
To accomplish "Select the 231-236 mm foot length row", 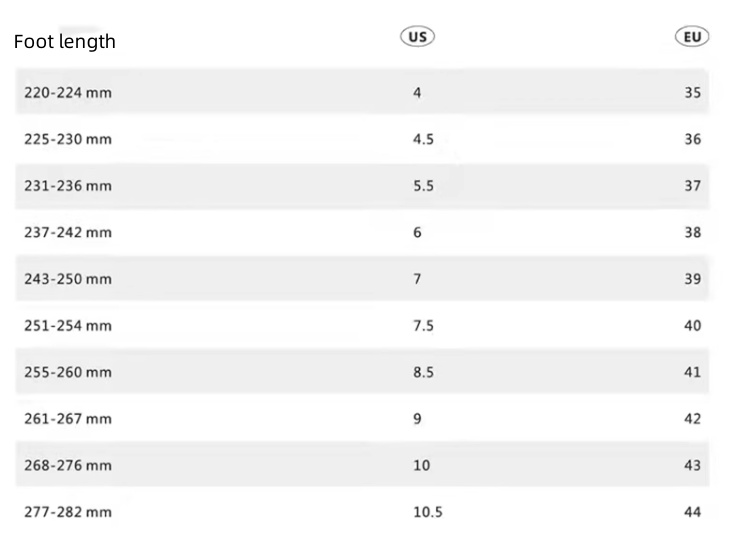I will [x=68, y=186].
